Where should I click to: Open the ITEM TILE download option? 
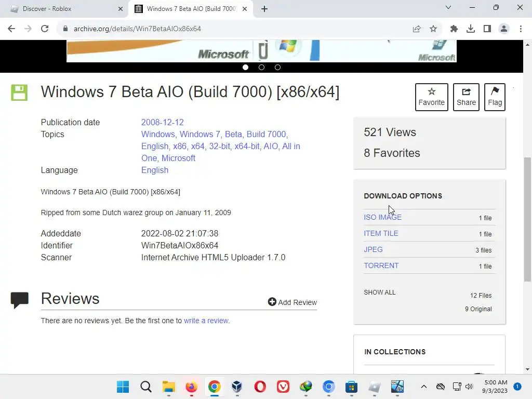[x=381, y=233]
